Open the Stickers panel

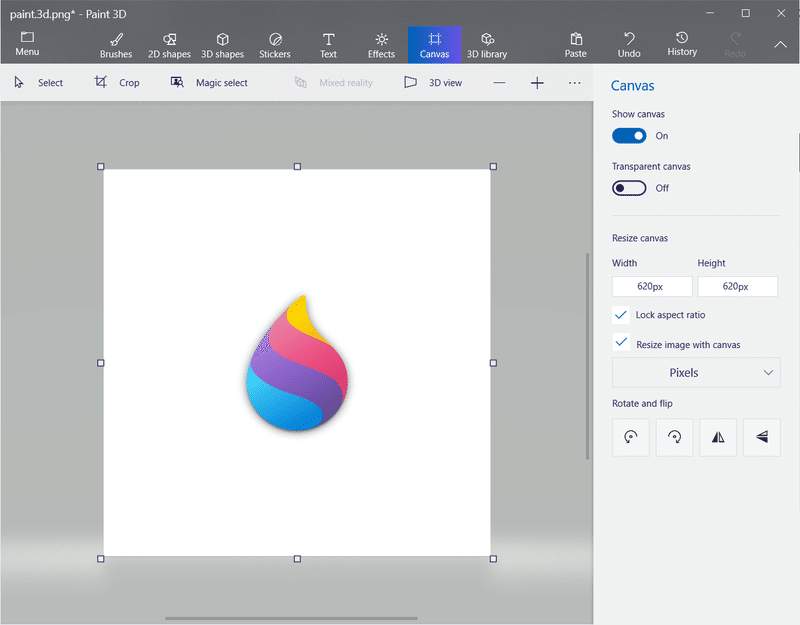click(x=275, y=45)
